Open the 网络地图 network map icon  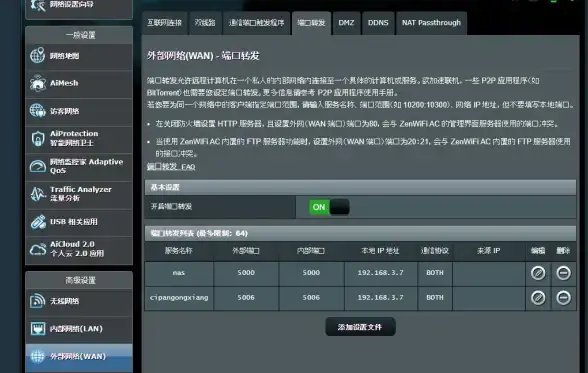(x=38, y=55)
